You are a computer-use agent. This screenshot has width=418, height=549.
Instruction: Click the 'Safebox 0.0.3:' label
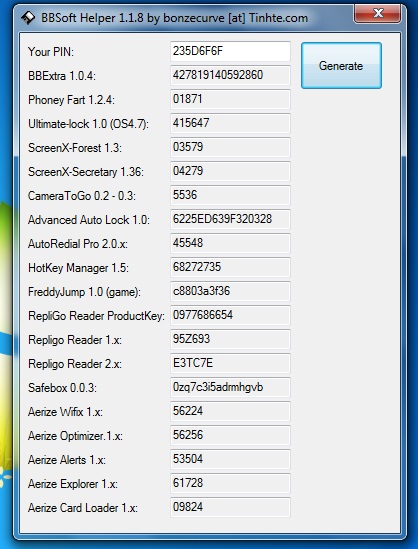coord(62,388)
